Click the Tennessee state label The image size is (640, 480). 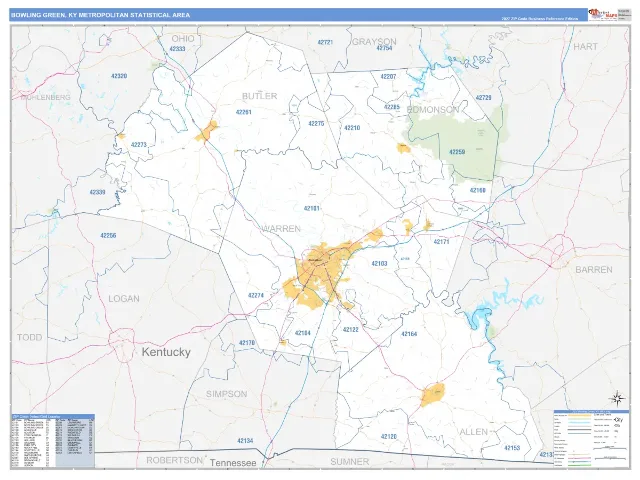[233, 463]
